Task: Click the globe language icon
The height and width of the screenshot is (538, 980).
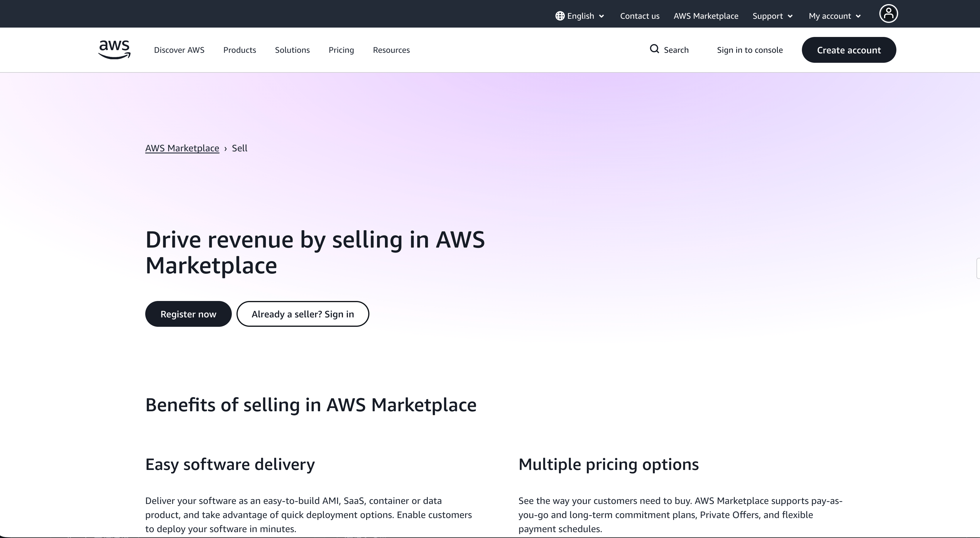Action: point(560,16)
